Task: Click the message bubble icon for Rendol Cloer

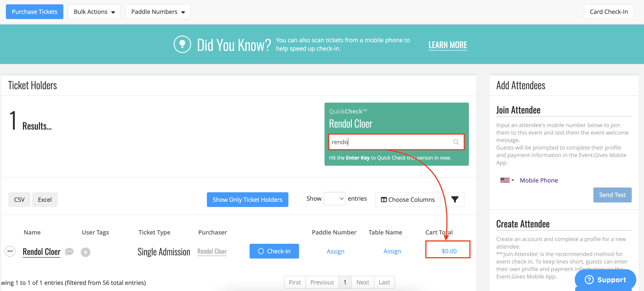Action: 69,252
